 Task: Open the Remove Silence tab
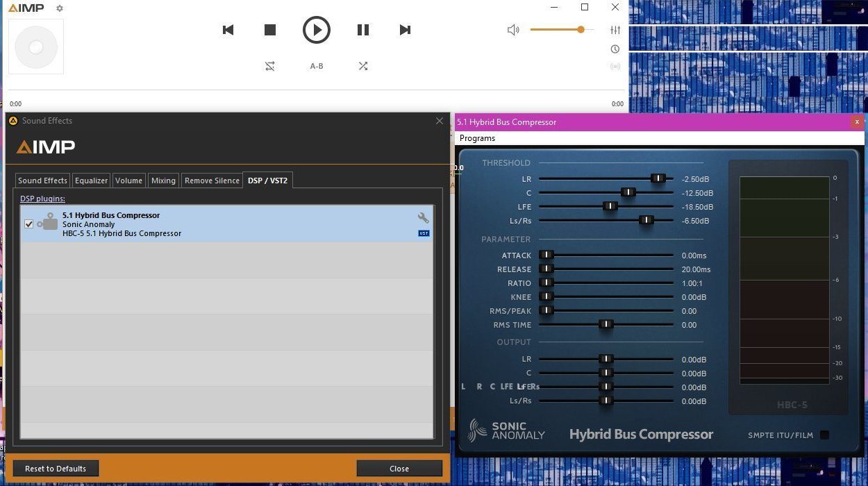pyautogui.click(x=212, y=181)
